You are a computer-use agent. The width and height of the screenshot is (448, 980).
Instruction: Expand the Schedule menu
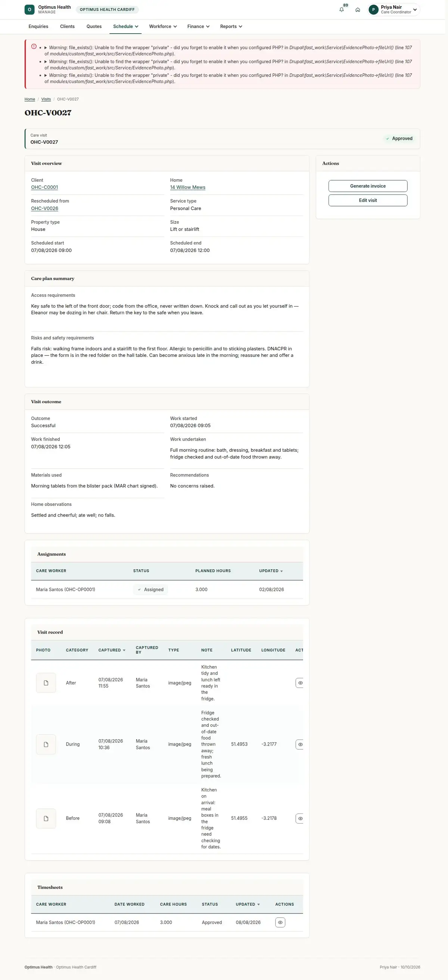[x=125, y=26]
